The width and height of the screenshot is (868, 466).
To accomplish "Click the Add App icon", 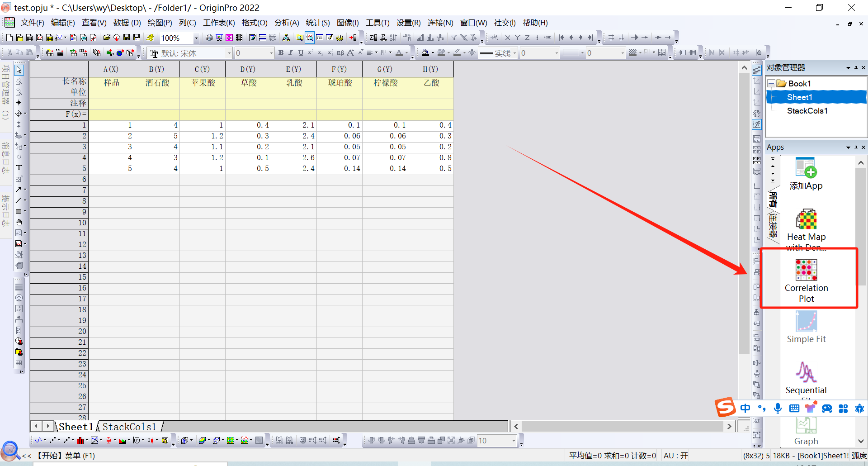I will [x=806, y=169].
